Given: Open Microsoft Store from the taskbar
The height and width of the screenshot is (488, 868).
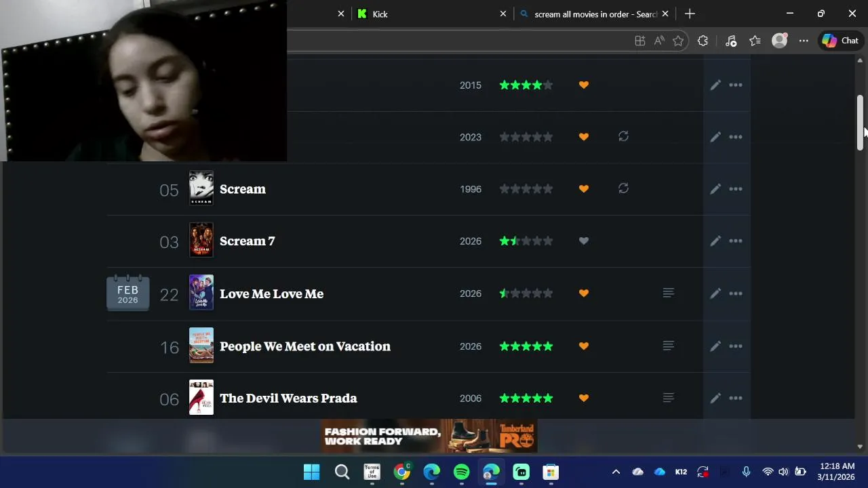Looking at the screenshot, I should pyautogui.click(x=551, y=472).
